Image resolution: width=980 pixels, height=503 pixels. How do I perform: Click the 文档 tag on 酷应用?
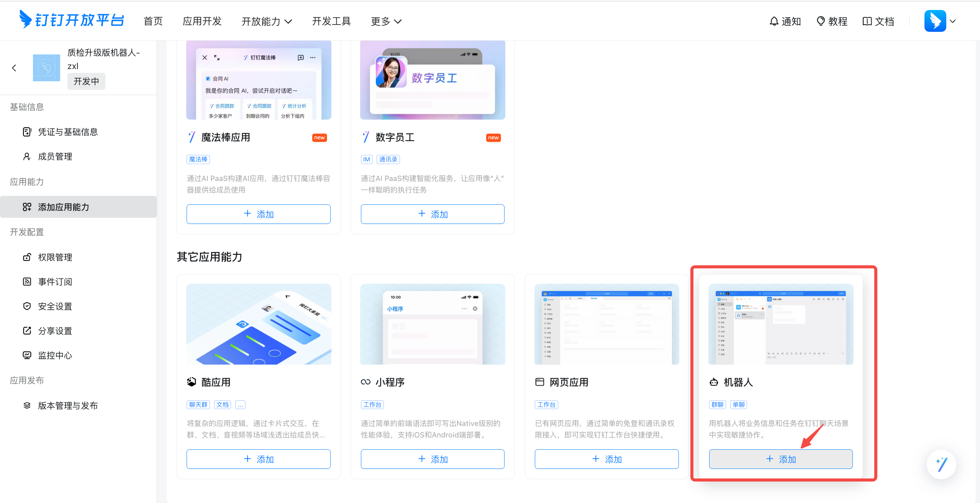(x=223, y=405)
